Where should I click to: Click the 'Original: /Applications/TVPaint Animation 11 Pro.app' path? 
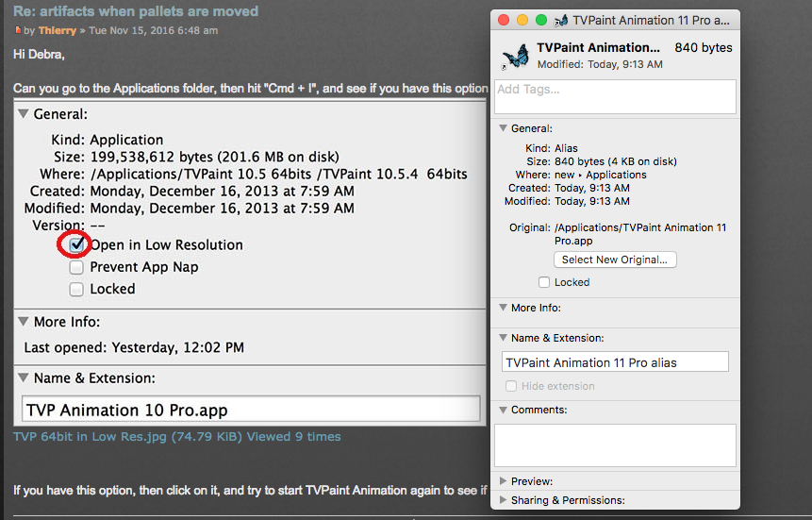618,234
